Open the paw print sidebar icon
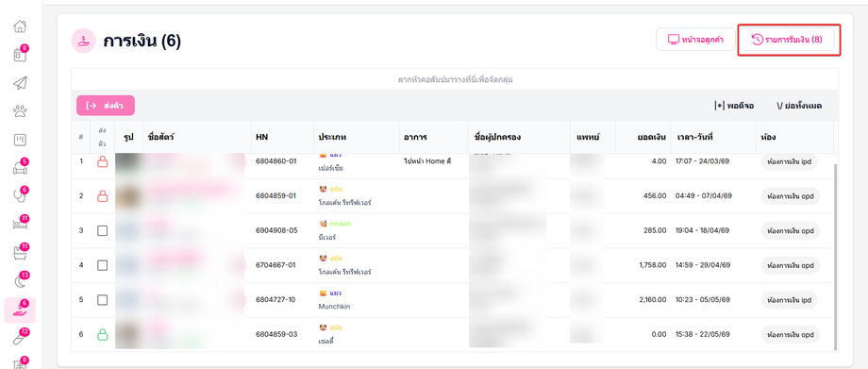This screenshot has height=369, width=868. (20, 111)
